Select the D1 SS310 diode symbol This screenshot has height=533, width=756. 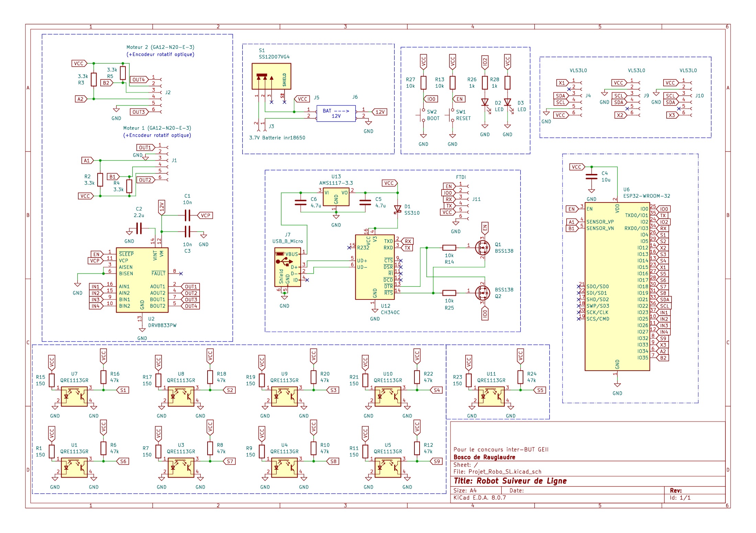398,209
